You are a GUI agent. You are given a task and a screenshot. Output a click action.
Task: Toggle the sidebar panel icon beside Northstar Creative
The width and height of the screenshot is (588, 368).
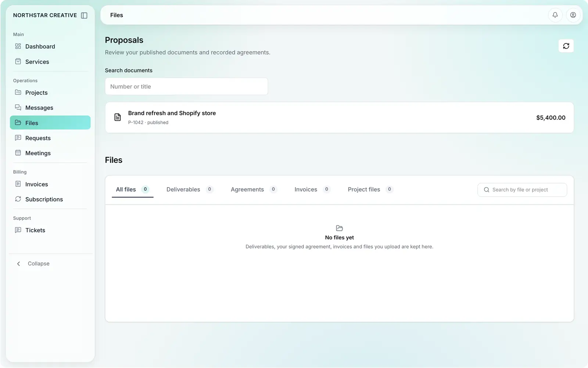(84, 15)
